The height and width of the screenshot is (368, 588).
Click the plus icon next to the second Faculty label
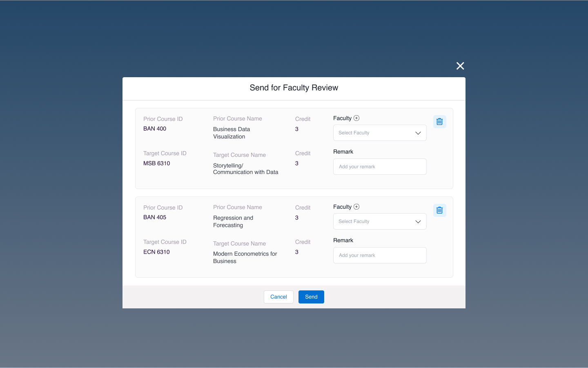356,207
